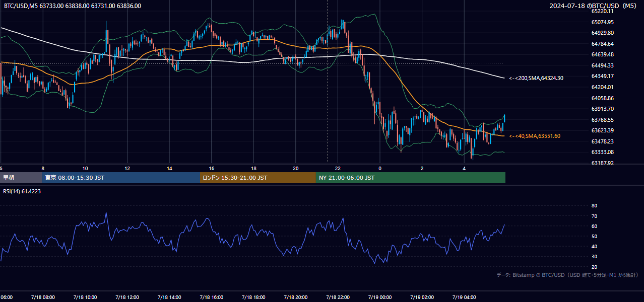Click price axis label 64204.01
Screen dimensions: 644x302
(603, 87)
